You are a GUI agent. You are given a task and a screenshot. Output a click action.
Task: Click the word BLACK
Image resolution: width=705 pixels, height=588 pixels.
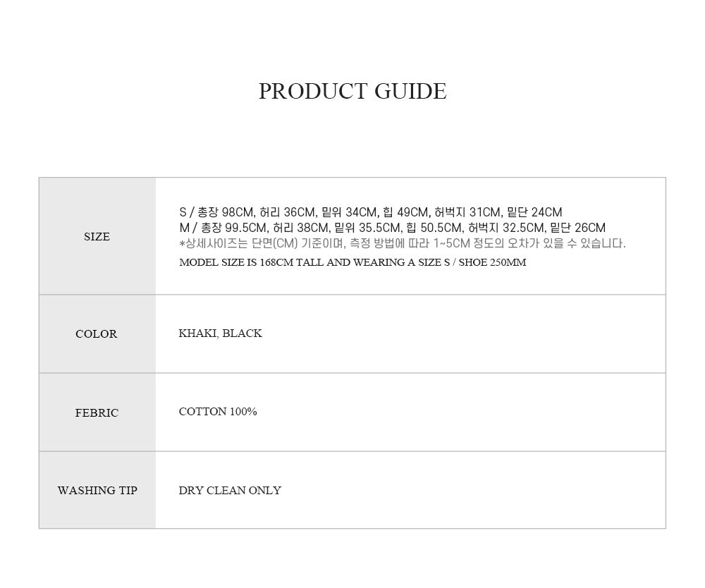coord(242,333)
